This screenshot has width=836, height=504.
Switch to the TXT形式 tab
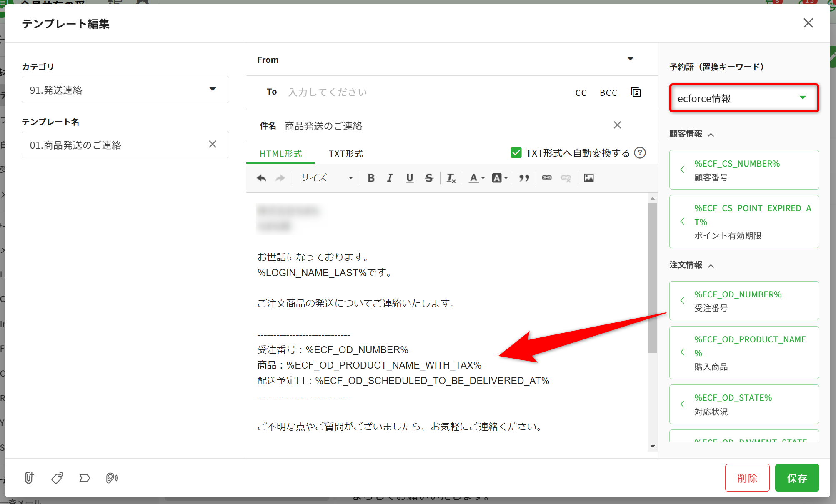pyautogui.click(x=345, y=154)
